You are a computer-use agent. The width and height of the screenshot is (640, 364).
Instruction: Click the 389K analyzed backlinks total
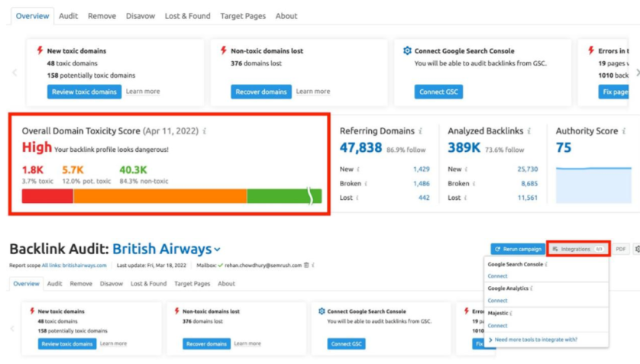pyautogui.click(x=464, y=147)
